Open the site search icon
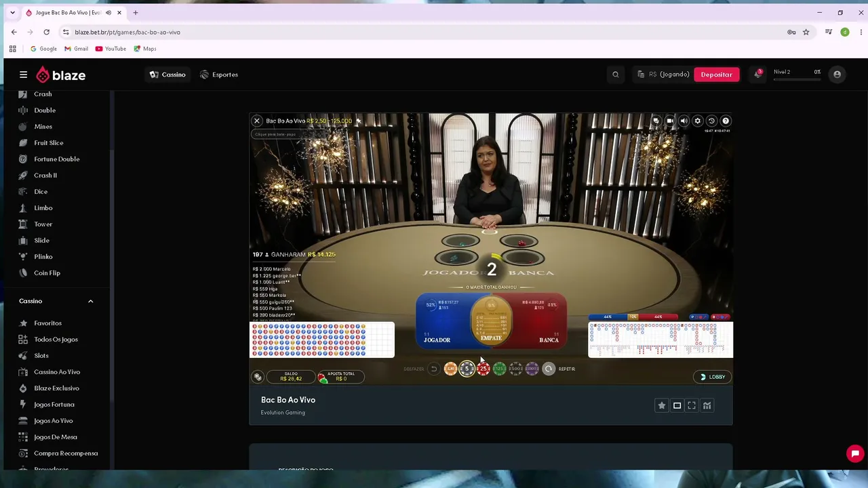 pos(616,75)
